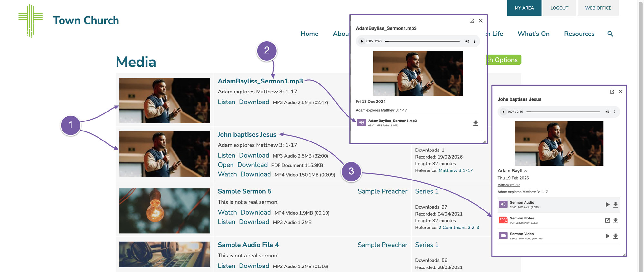Download the Sermon Video file
The height and width of the screenshot is (272, 644).
pos(615,236)
